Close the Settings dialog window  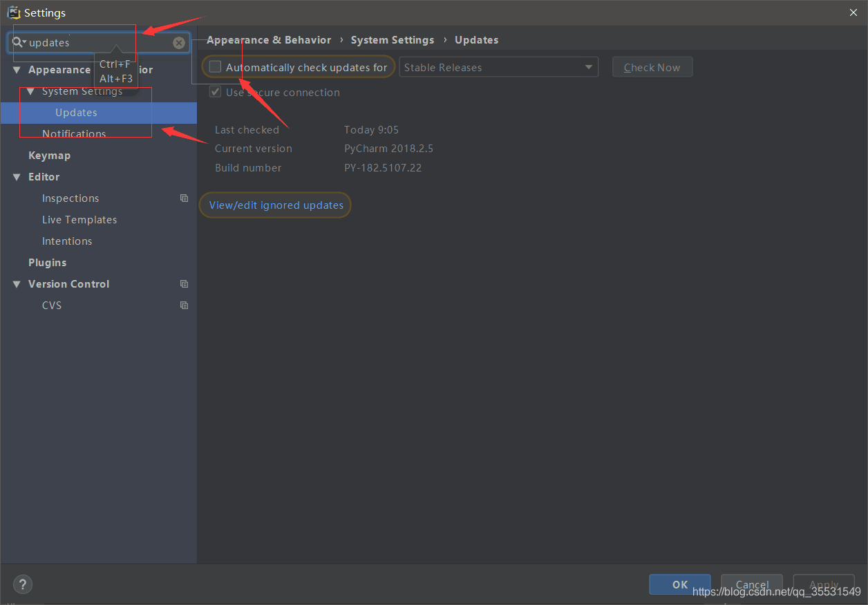pyautogui.click(x=853, y=12)
